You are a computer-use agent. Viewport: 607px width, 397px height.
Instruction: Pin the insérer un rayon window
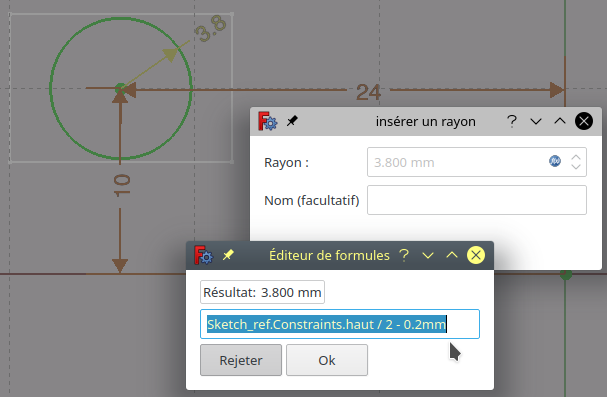click(x=292, y=121)
